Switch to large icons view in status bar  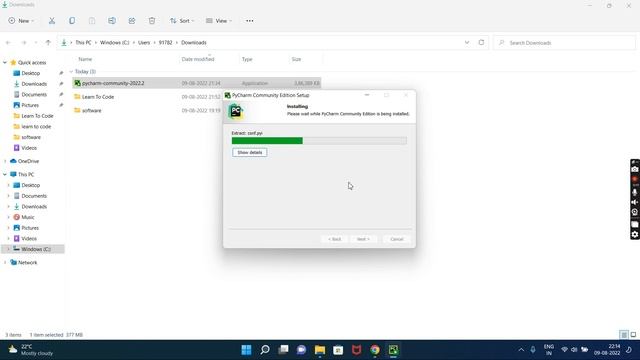point(633,335)
